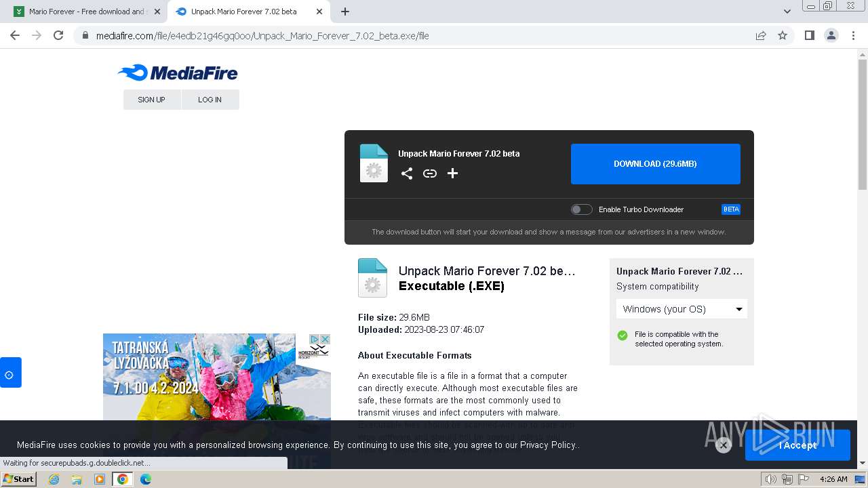Close the Mario Forever tab
The image size is (868, 488).
click(157, 12)
